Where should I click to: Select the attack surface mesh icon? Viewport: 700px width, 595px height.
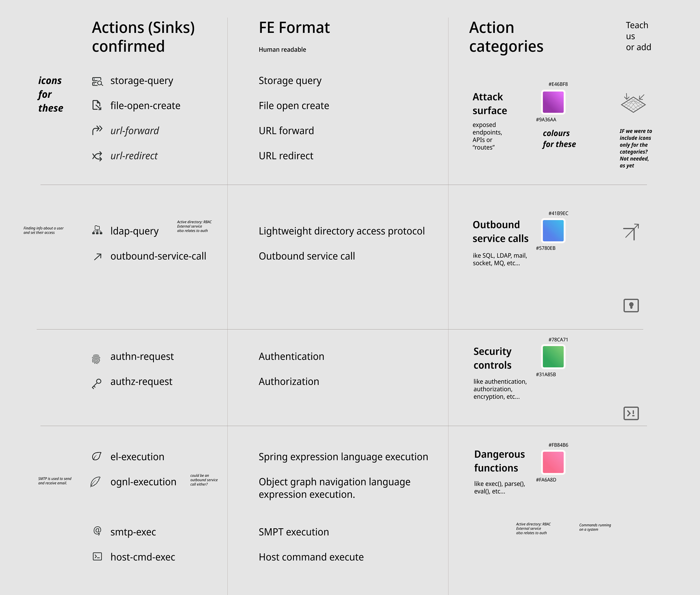pos(633,103)
